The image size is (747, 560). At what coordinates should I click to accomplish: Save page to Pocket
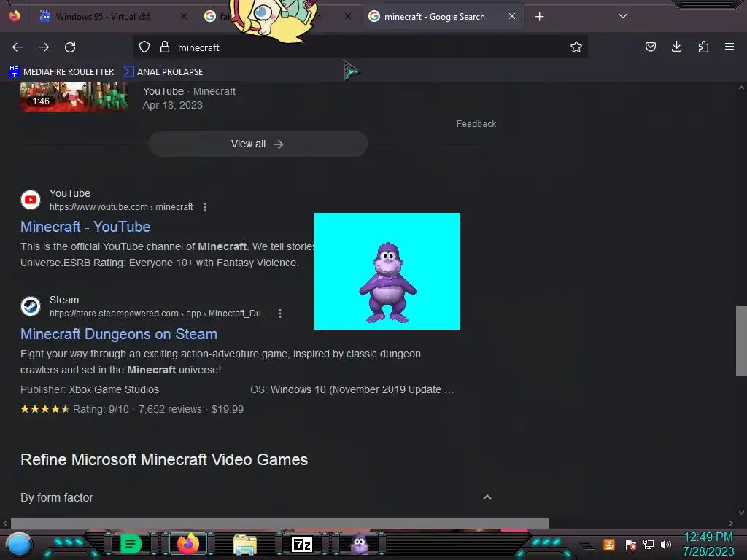(650, 47)
